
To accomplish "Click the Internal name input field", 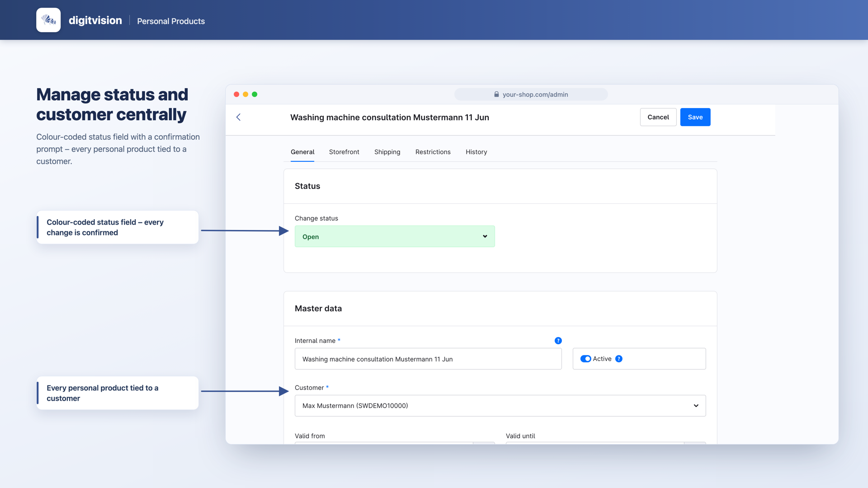I will click(x=428, y=359).
